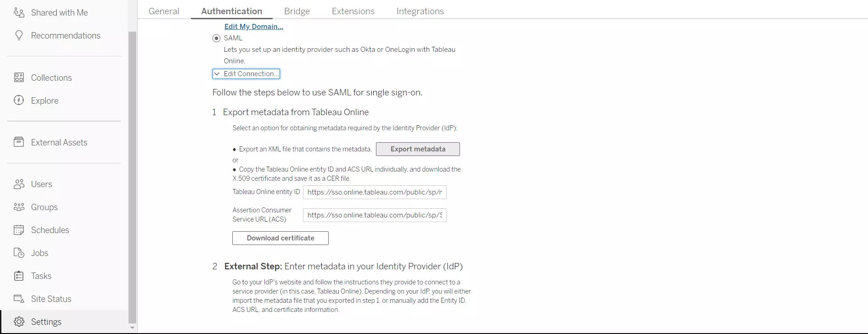Switch to the General tab
This screenshot has width=868, height=334.
[164, 11]
